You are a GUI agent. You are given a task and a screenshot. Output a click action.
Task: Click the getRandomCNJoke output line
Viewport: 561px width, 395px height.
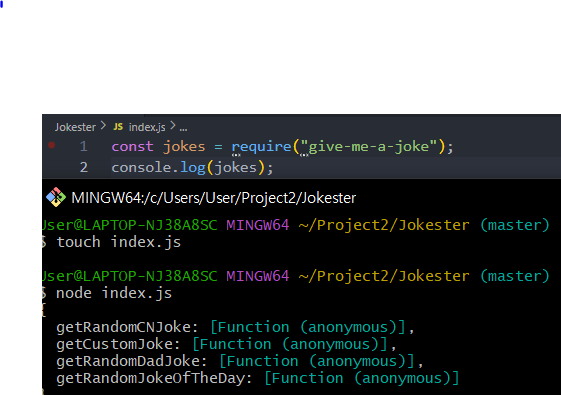click(235, 327)
